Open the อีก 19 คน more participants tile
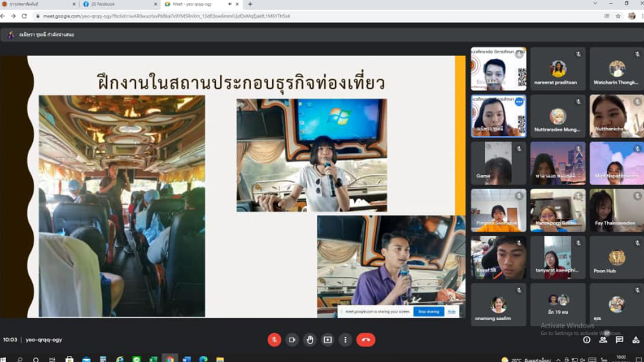The image size is (644, 362). tap(558, 304)
